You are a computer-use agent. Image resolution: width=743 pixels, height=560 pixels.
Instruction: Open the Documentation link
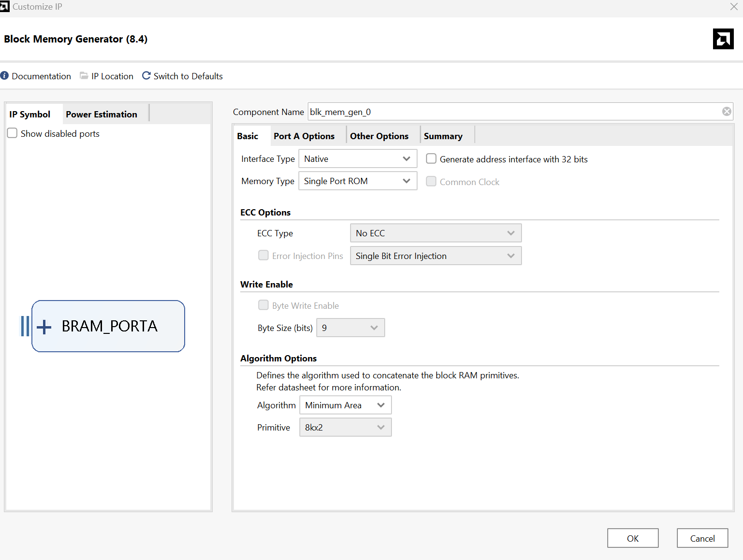[42, 76]
